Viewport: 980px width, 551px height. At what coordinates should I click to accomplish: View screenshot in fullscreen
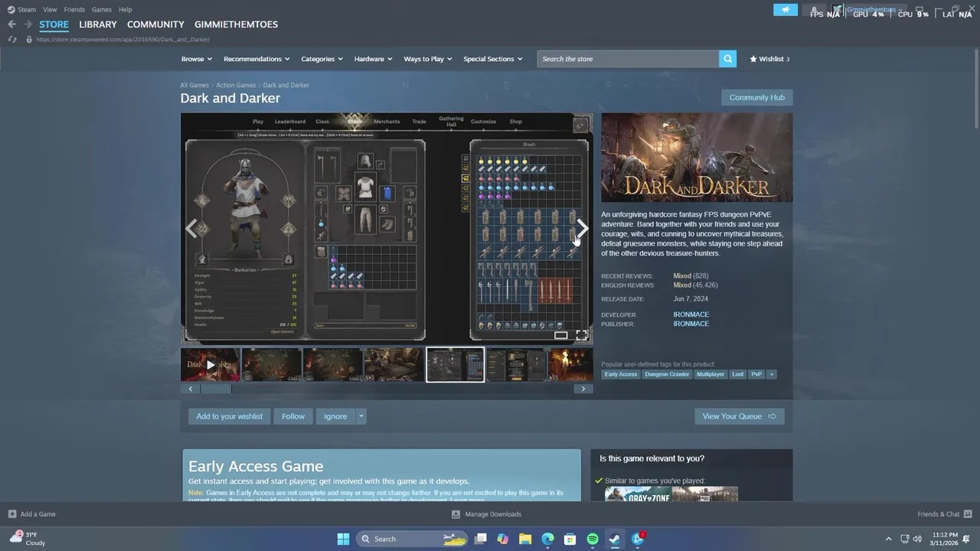(582, 334)
